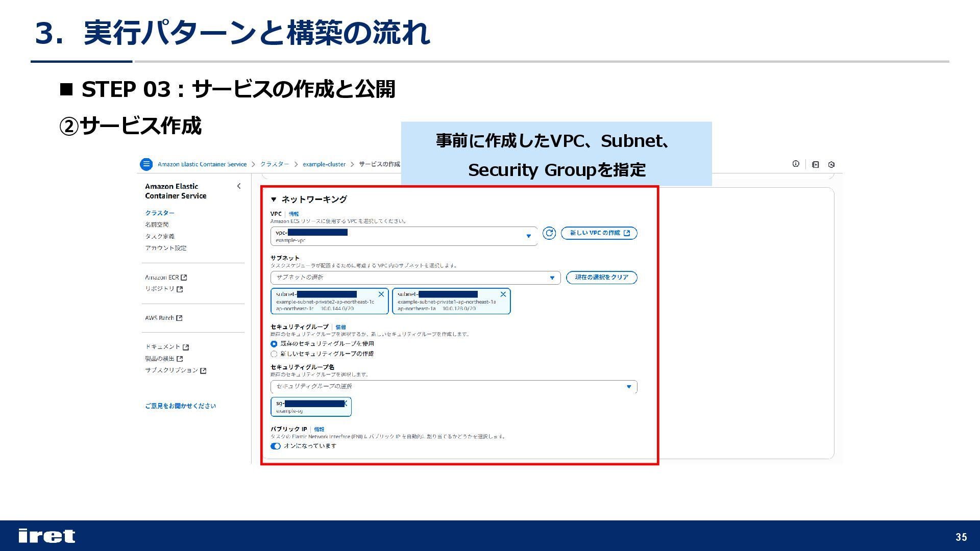Viewport: 980px width, 551px height.
Task: Click the ご意見をお聞かせください feedback link
Action: [x=180, y=406]
